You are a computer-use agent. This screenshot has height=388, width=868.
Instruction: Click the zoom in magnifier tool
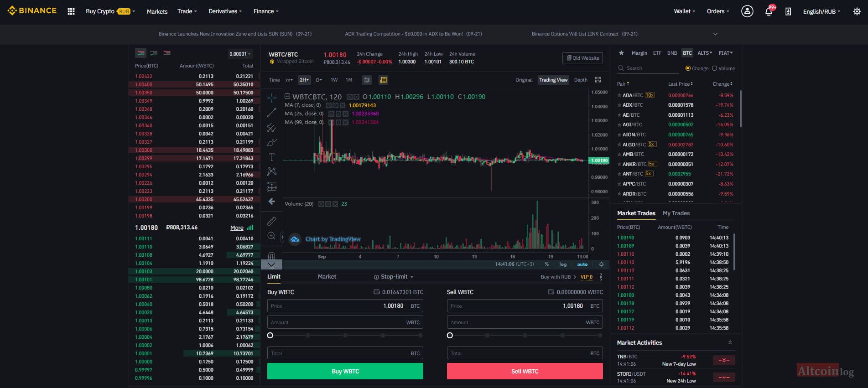[x=272, y=236]
